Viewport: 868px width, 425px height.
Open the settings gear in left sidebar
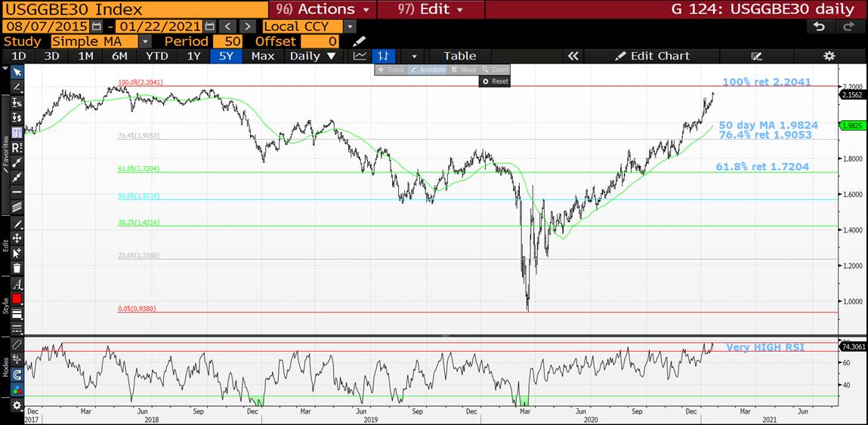[x=17, y=405]
